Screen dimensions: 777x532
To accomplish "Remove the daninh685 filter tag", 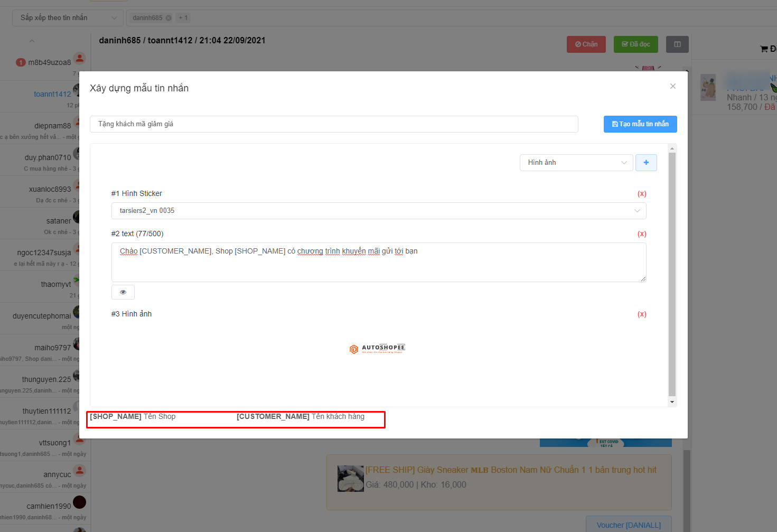I will 168,18.
